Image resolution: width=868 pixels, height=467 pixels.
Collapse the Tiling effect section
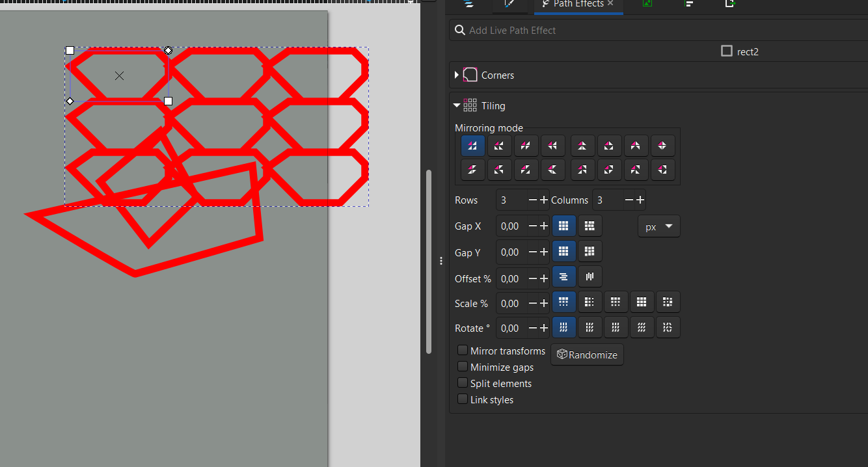pyautogui.click(x=457, y=105)
